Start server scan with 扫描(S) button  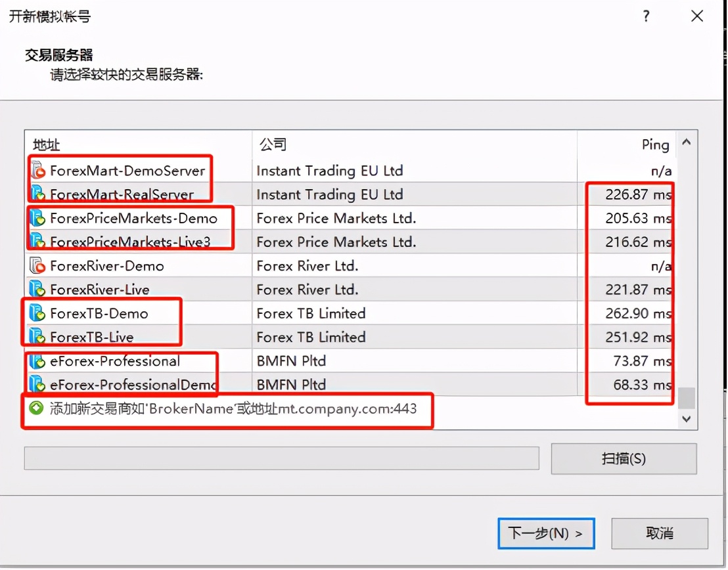click(624, 458)
